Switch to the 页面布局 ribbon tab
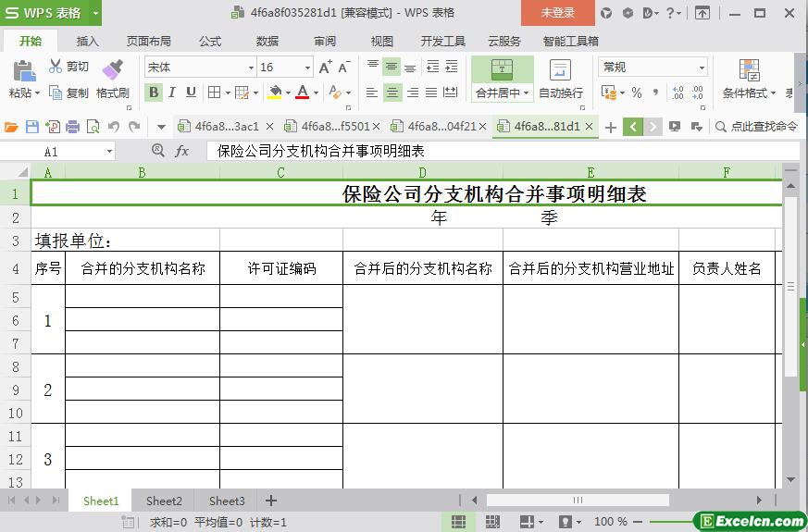Image resolution: width=808 pixels, height=532 pixels. tap(149, 42)
